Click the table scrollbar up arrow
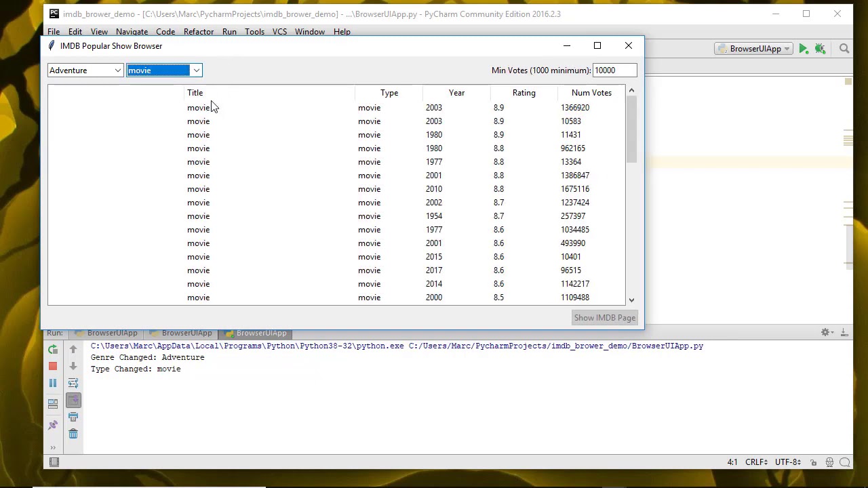The height and width of the screenshot is (488, 868). click(631, 91)
